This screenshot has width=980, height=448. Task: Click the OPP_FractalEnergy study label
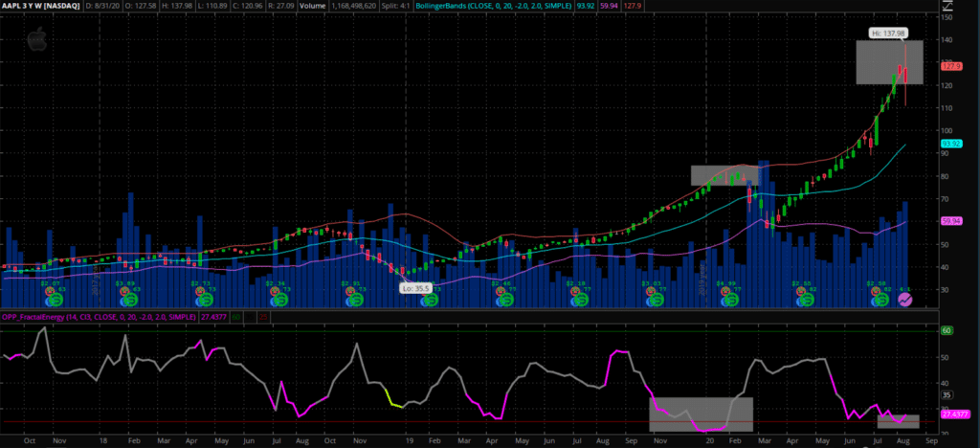tap(100, 318)
